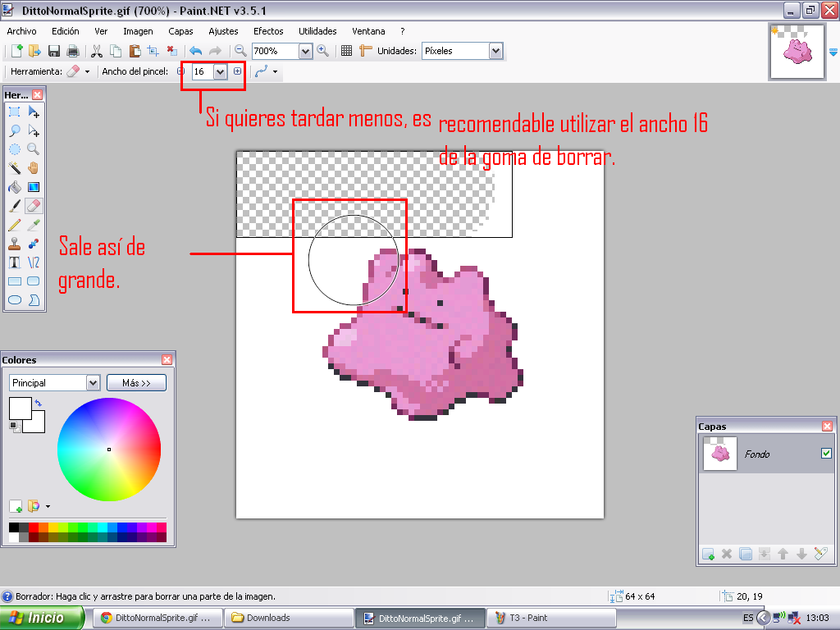The width and height of the screenshot is (840, 630).
Task: Click the Deselect icon
Action: (x=172, y=51)
